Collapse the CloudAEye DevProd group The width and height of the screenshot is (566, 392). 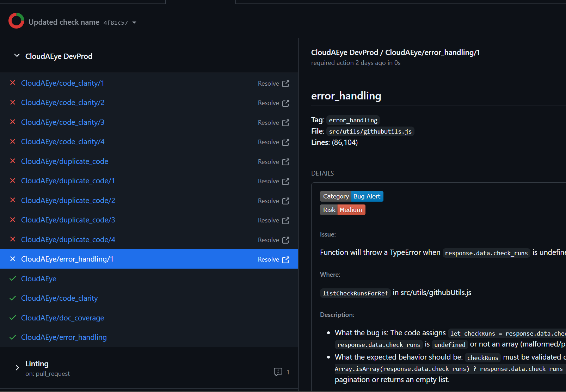(17, 56)
